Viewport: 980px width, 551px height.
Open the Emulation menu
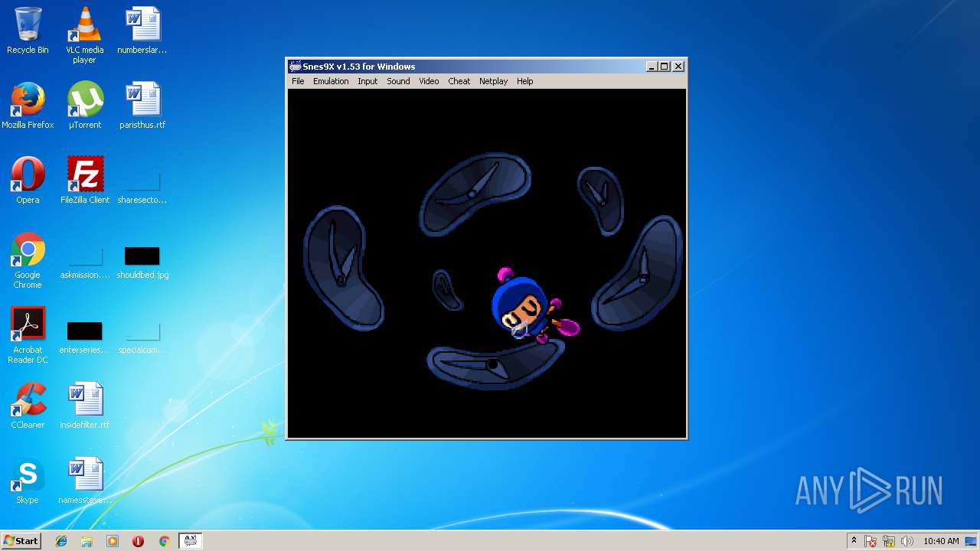(x=331, y=81)
